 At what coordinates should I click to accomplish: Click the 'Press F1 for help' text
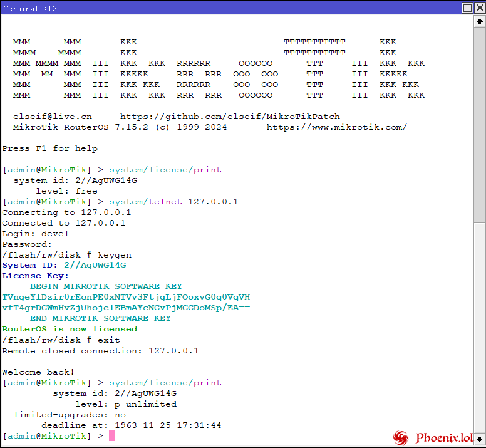coord(49,148)
